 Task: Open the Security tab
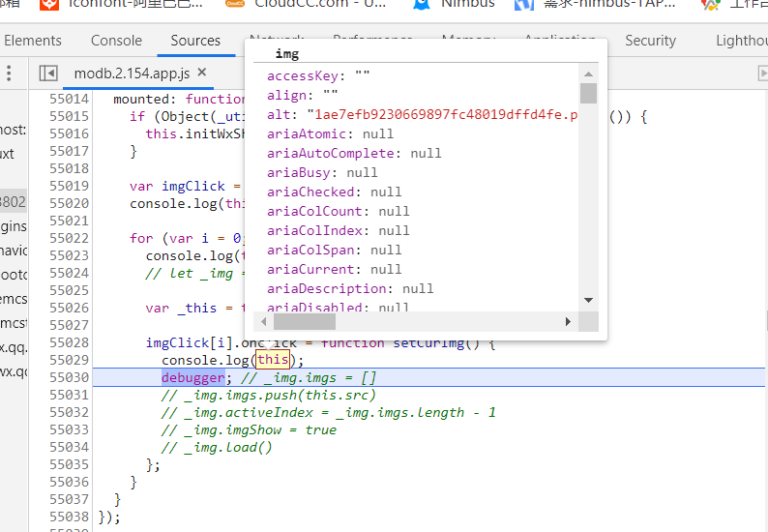(x=650, y=41)
